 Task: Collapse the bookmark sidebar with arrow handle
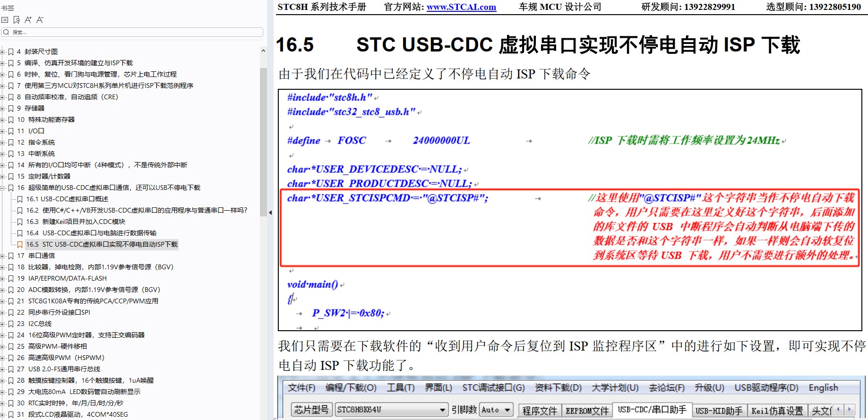point(270,213)
